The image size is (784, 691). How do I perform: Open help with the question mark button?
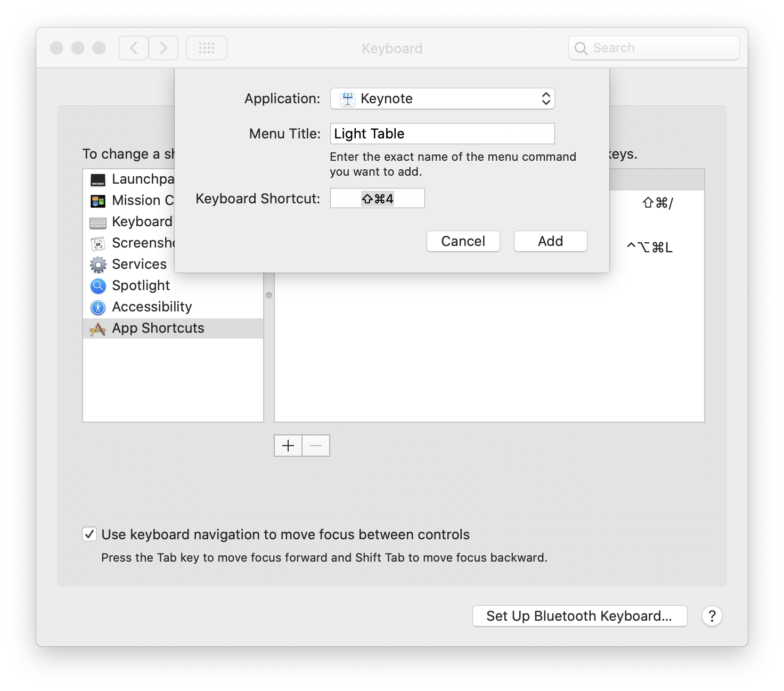712,616
